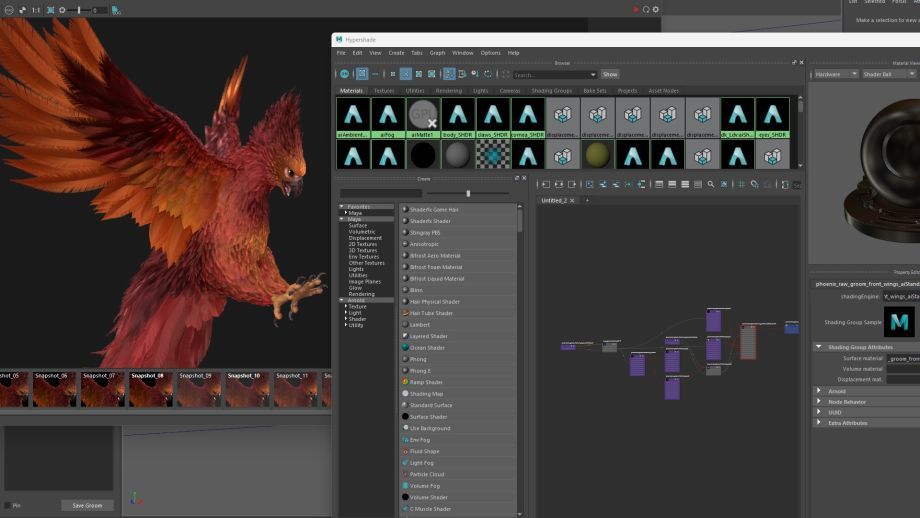
Task: Open the Graph menu in Hypershade
Action: (x=437, y=53)
